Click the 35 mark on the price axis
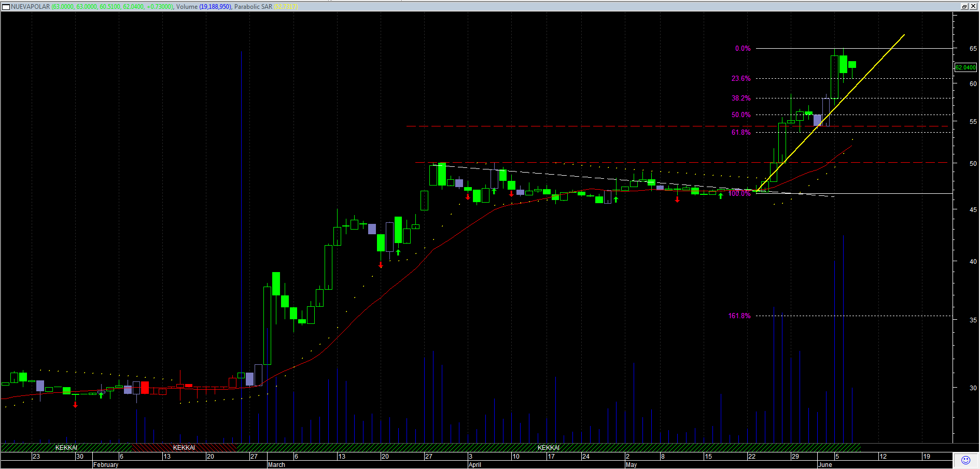Viewport: 980px width, 469px height. click(x=973, y=320)
